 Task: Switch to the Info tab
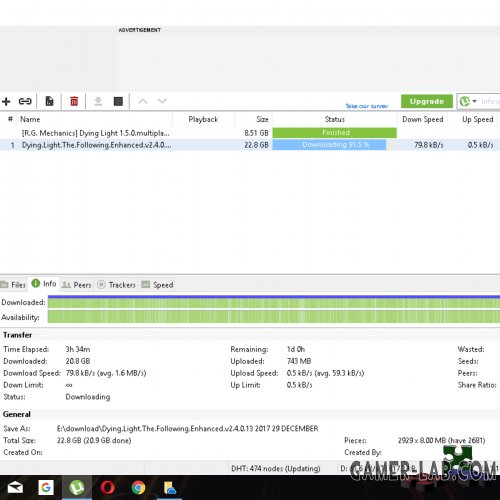[x=44, y=284]
